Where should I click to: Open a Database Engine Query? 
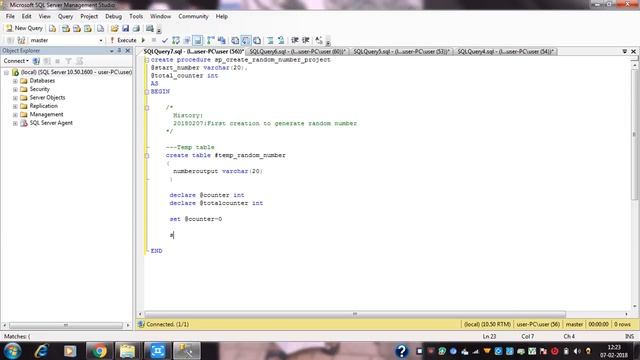pos(53,29)
